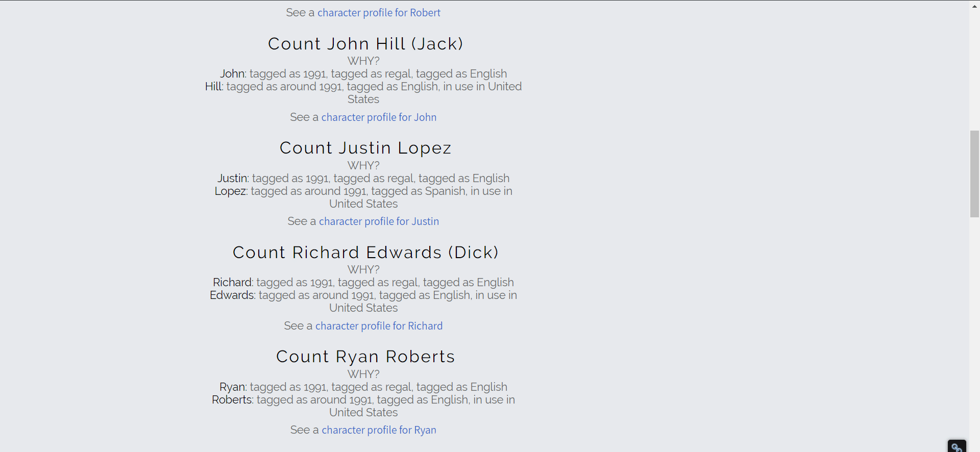Click the bold name 'Lopez:' in description
This screenshot has height=452, width=980.
click(231, 191)
